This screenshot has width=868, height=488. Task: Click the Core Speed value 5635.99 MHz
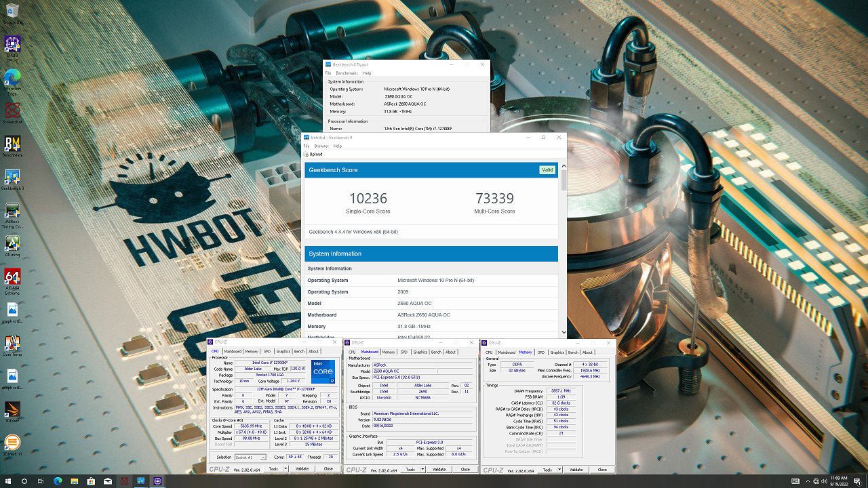click(x=251, y=426)
